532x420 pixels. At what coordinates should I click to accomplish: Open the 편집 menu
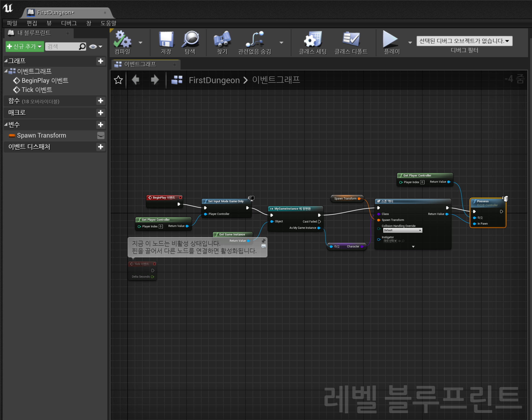32,23
